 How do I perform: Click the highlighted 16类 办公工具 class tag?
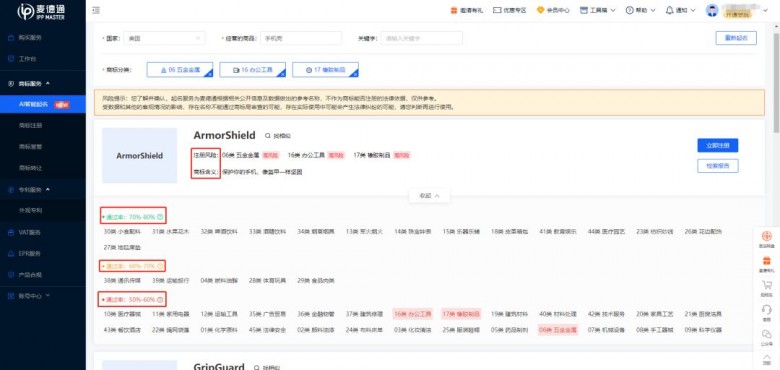[412, 314]
